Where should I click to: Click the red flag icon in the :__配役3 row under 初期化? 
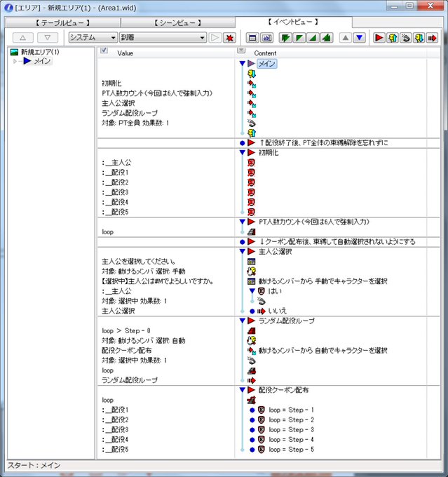(x=251, y=192)
